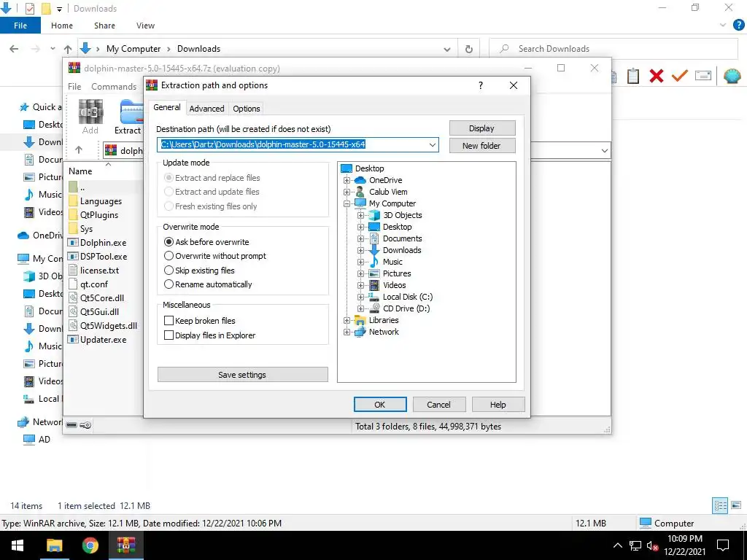747x560 pixels.
Task: Click the red X delete icon in Explorer
Action: (656, 76)
